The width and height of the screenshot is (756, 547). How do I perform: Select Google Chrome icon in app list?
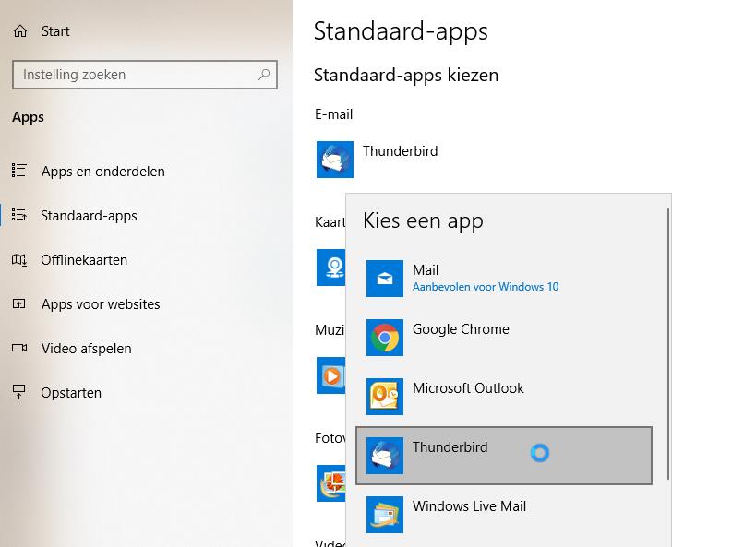click(385, 338)
